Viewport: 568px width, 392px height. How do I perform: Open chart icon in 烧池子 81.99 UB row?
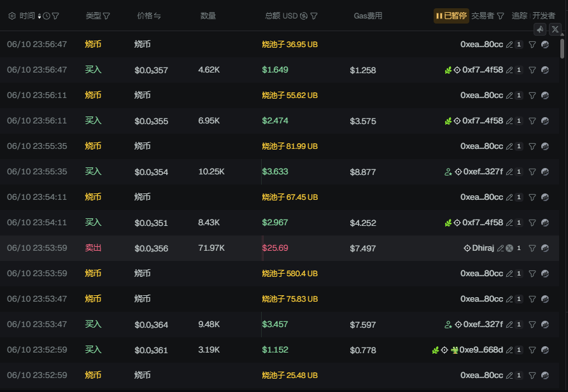(545, 146)
